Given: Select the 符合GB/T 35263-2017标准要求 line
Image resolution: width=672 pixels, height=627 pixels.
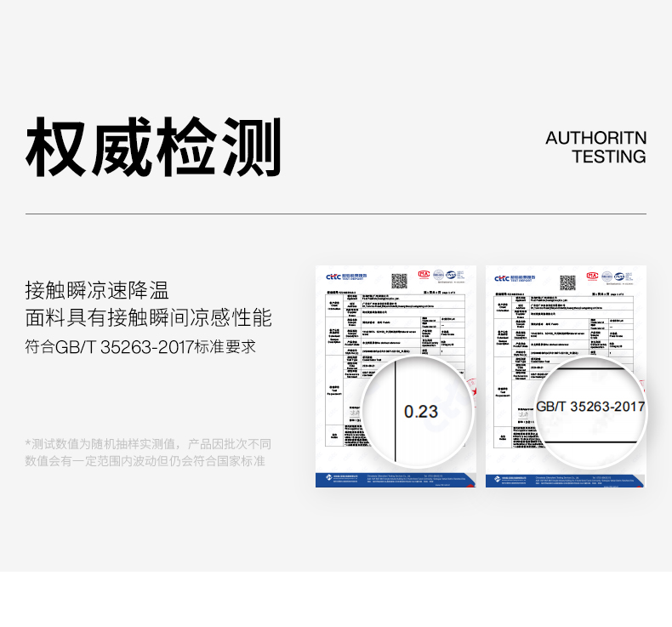Looking at the screenshot, I should [x=140, y=347].
